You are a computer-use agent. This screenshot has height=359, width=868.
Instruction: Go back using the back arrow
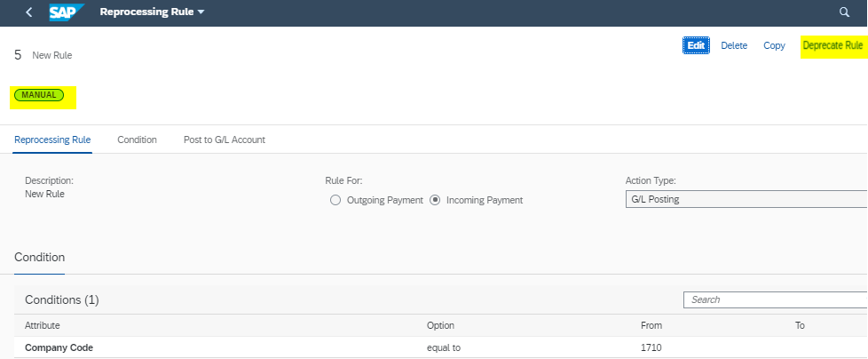pos(28,12)
